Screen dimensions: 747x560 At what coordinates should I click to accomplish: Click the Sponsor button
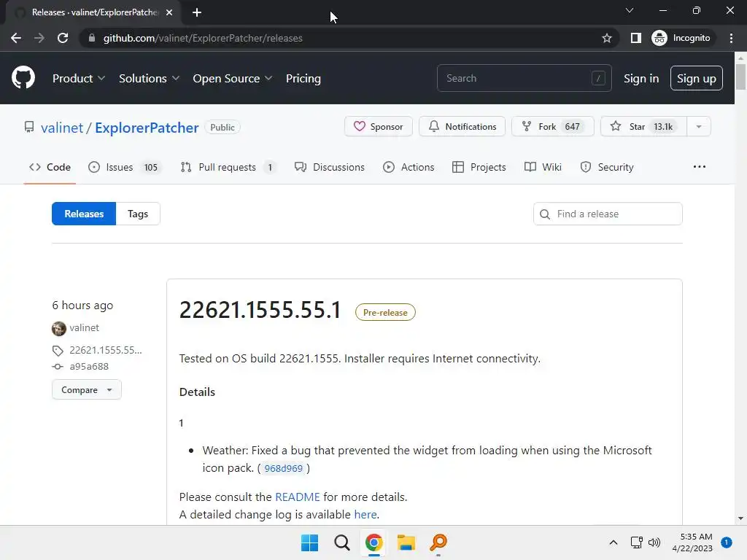point(379,126)
